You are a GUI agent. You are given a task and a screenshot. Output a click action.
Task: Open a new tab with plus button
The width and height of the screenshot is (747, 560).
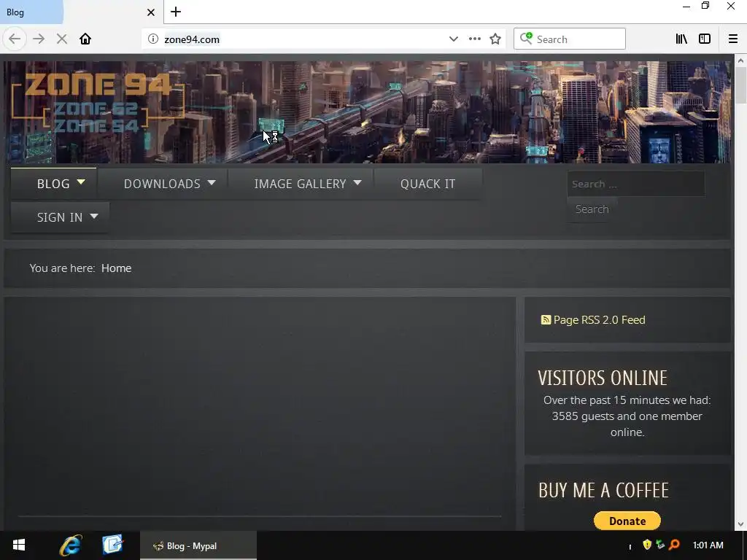pos(176,12)
